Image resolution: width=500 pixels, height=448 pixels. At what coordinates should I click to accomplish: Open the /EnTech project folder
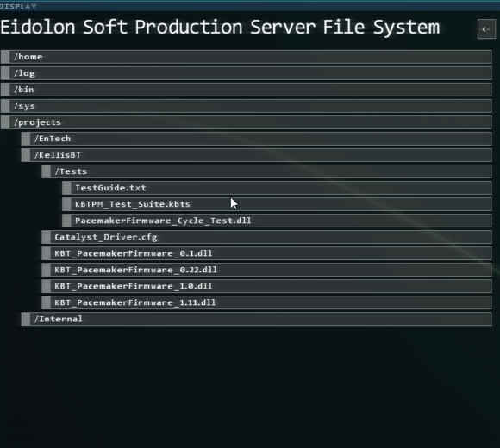pos(256,139)
